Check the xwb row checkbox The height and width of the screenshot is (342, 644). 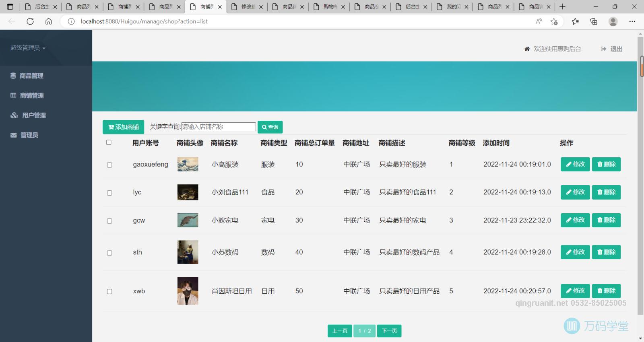point(109,291)
